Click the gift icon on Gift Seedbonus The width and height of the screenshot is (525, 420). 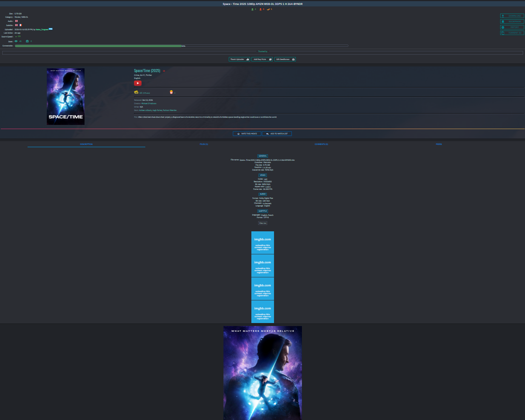(293, 59)
